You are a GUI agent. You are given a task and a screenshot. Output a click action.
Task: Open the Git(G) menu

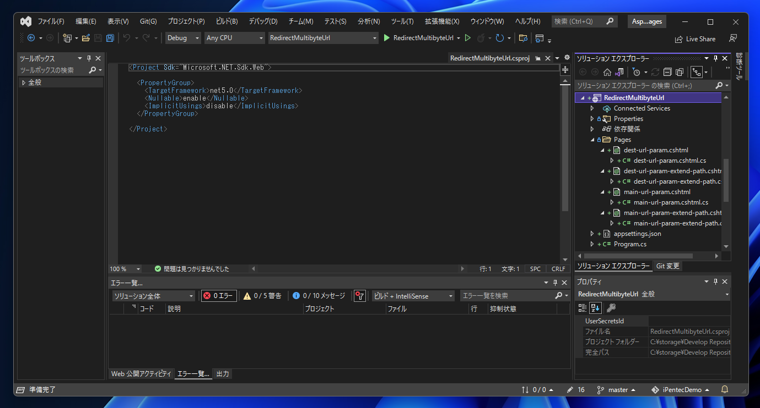tap(148, 21)
